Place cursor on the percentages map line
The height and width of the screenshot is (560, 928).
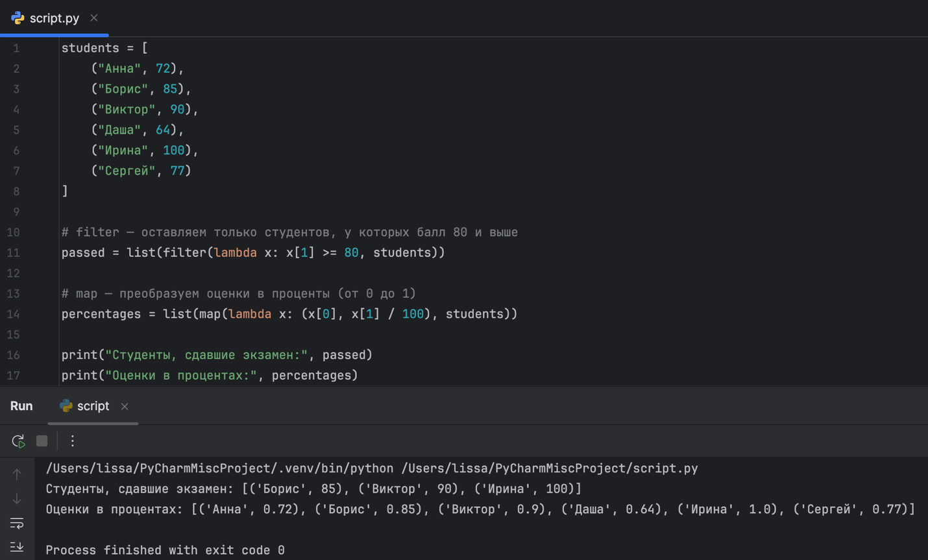click(289, 314)
